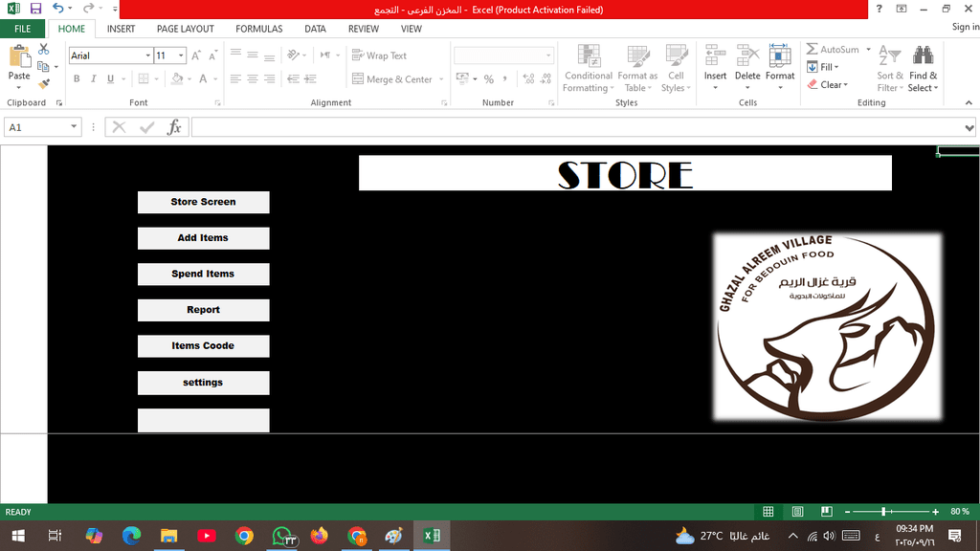Screen dimensions: 980x551
Task: Center text horizontally
Action: (253, 78)
